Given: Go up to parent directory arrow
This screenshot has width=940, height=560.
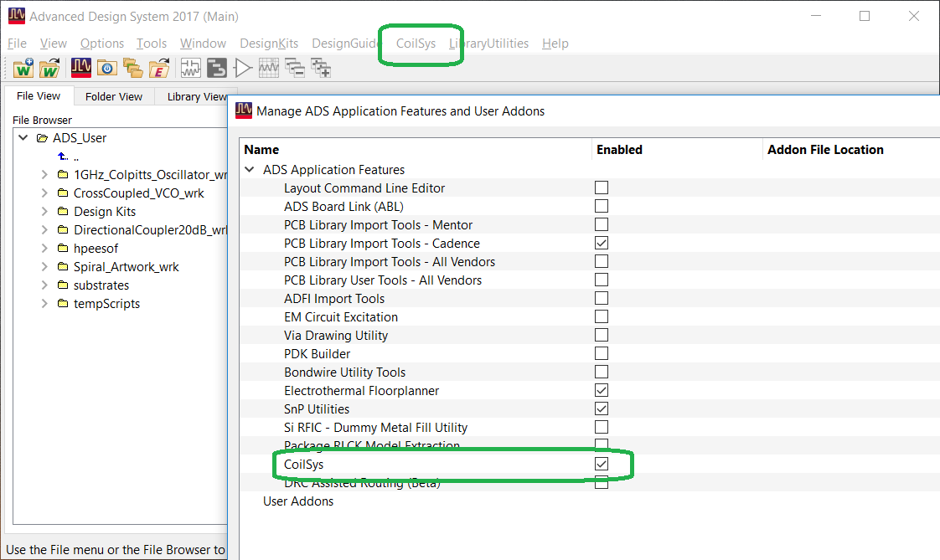Looking at the screenshot, I should 63,157.
